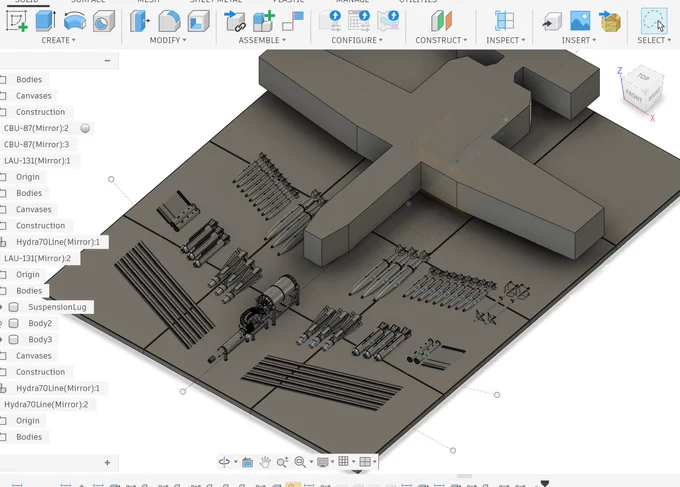
Task: Click the Configure table icon in the middle
Action: (359, 21)
